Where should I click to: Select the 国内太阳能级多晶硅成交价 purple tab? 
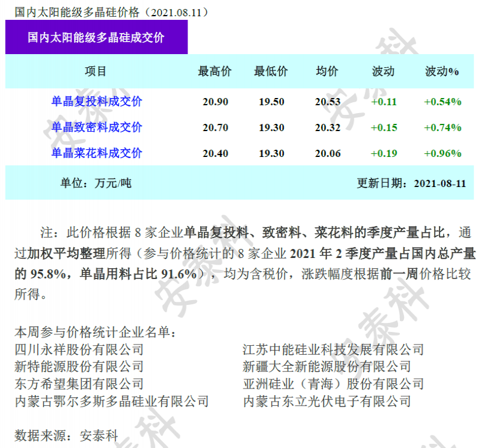click(x=96, y=37)
